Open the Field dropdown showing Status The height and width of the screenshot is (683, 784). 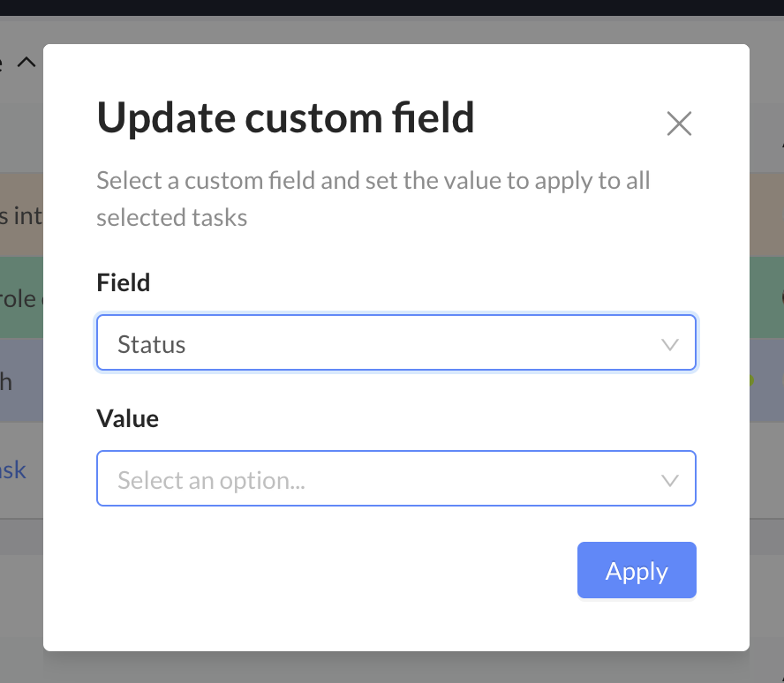[x=396, y=343]
